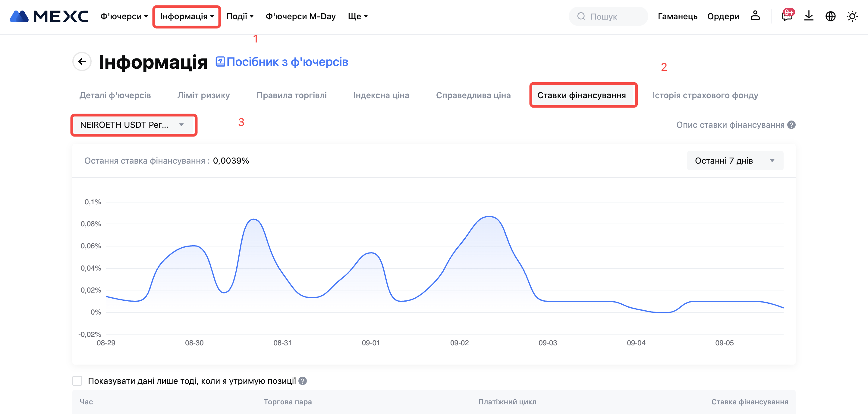Switch to Історія страхового фонду tab
This screenshot has height=414, width=868.
(705, 95)
